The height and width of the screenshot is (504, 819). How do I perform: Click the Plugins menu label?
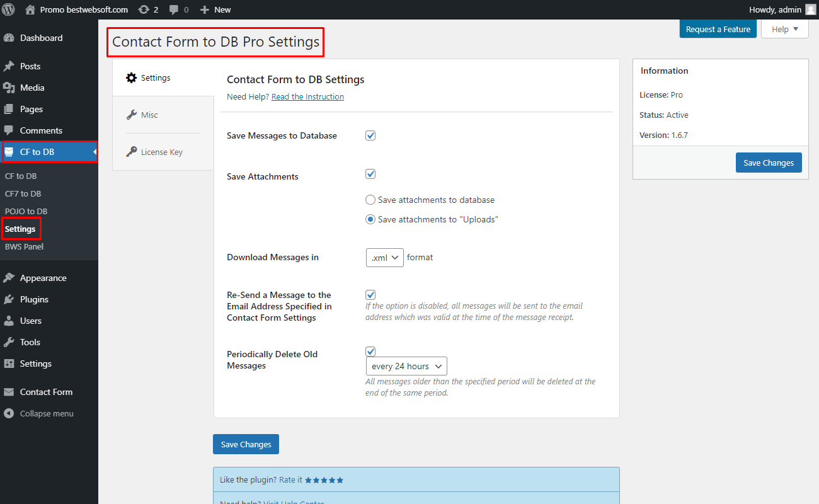click(x=34, y=299)
